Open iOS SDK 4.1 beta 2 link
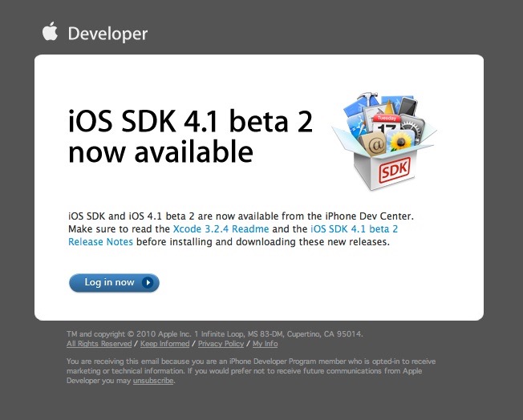The image size is (523, 420). click(355, 229)
